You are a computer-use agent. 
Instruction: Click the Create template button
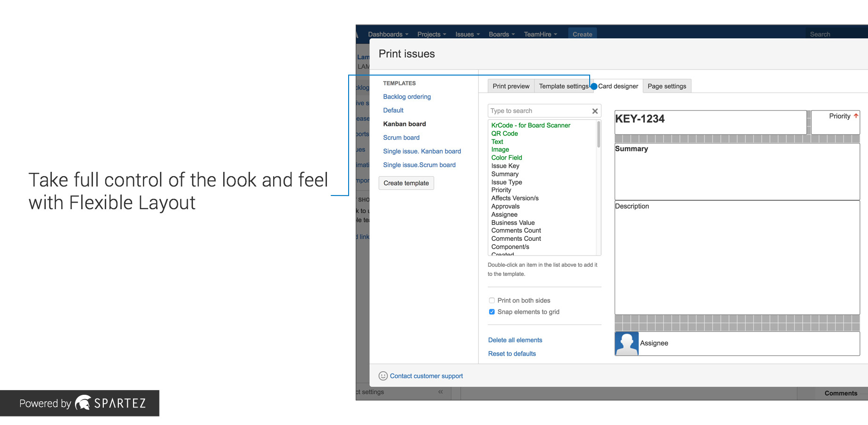(406, 183)
